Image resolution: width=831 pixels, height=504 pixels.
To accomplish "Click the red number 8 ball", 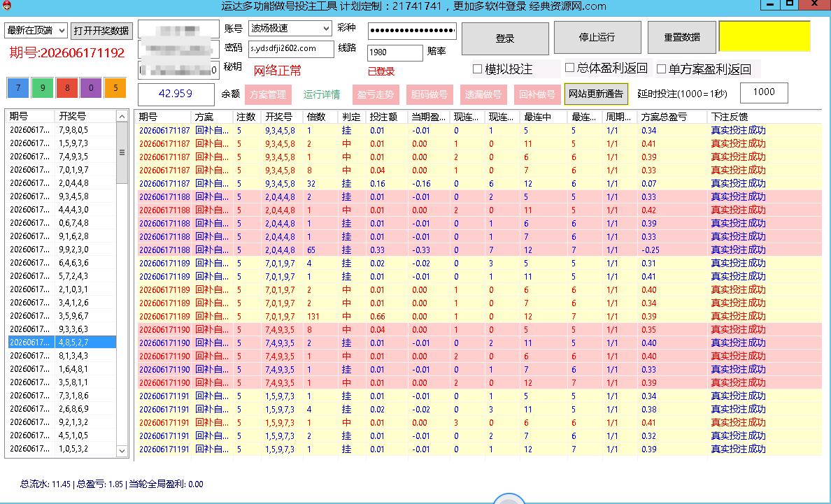I will click(66, 88).
